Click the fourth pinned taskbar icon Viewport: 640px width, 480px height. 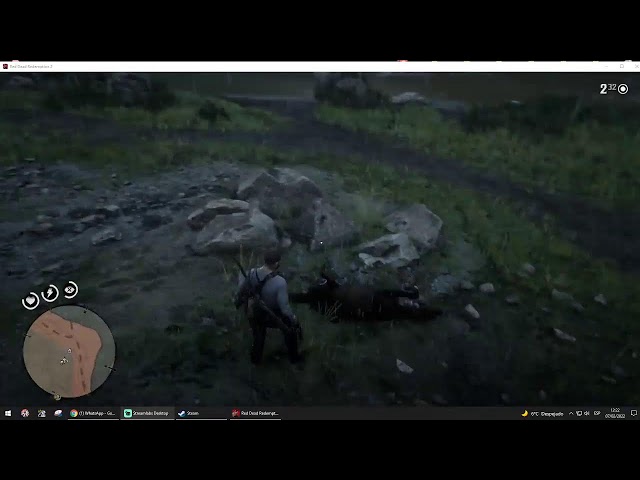(x=58, y=413)
